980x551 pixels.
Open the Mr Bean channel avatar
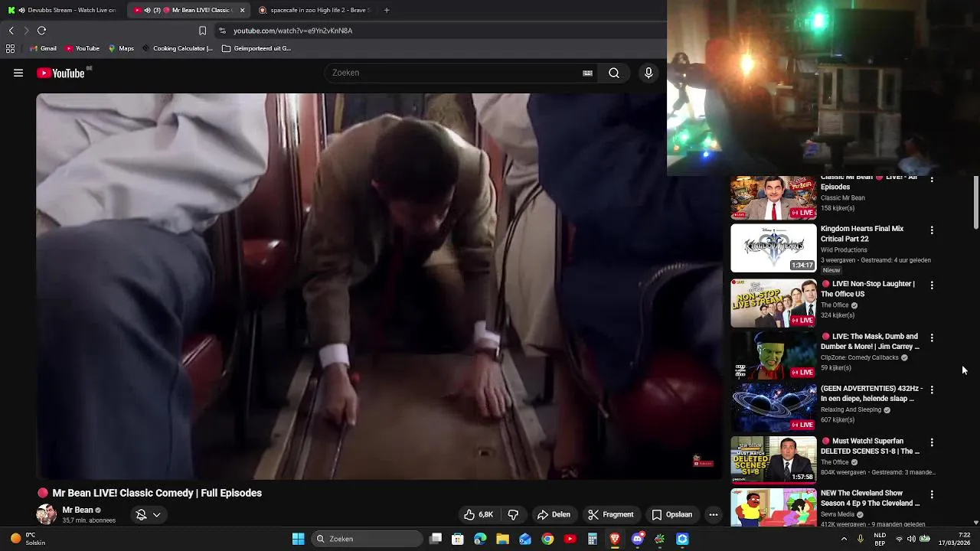[46, 514]
